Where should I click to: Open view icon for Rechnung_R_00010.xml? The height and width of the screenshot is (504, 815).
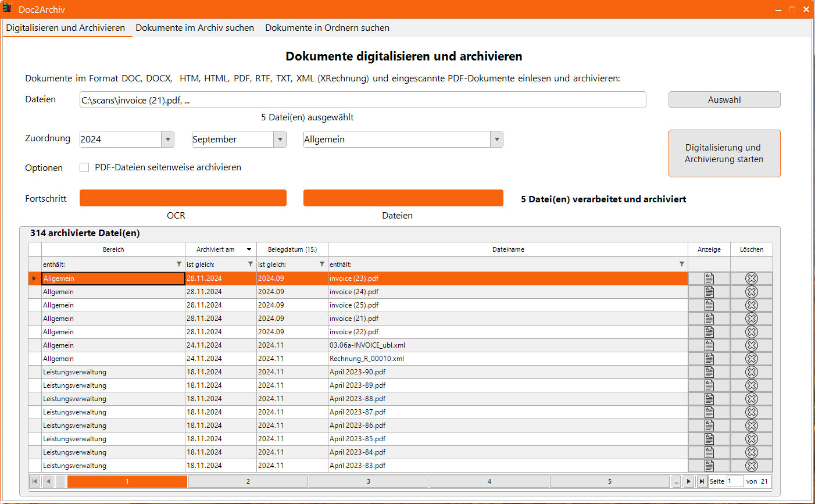coord(709,359)
